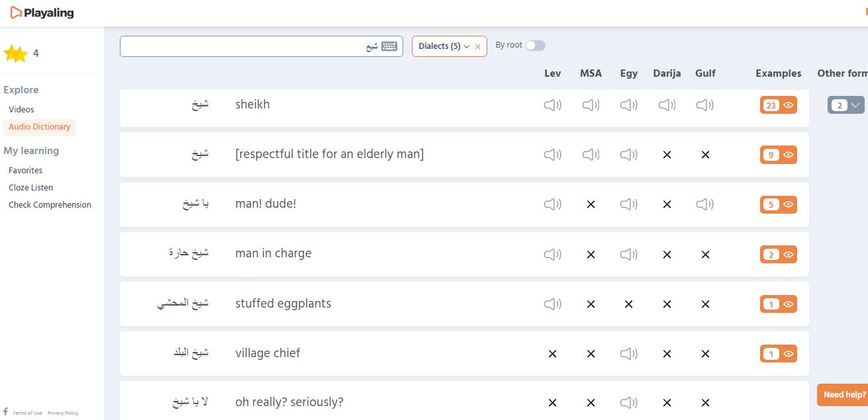Toggle the By root switch

click(535, 46)
